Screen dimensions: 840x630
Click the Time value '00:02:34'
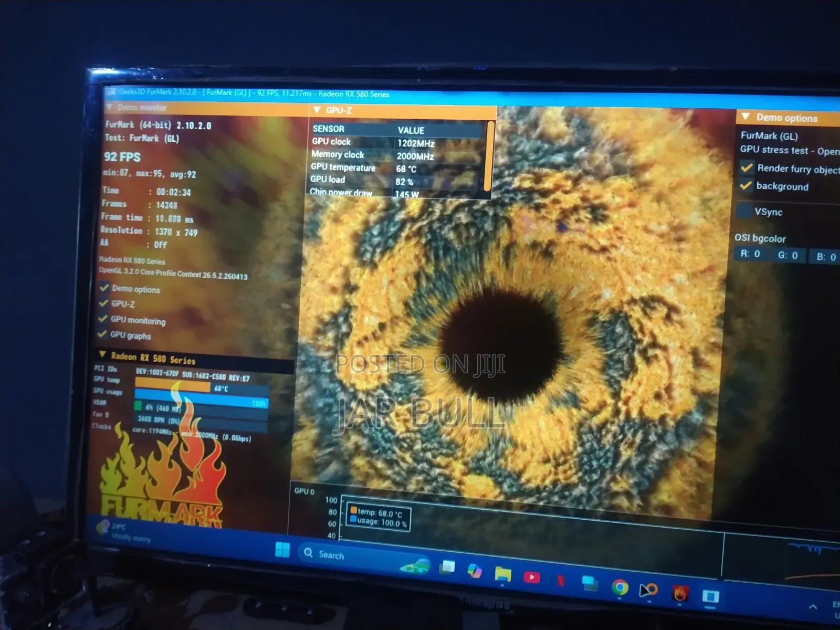[x=173, y=192]
